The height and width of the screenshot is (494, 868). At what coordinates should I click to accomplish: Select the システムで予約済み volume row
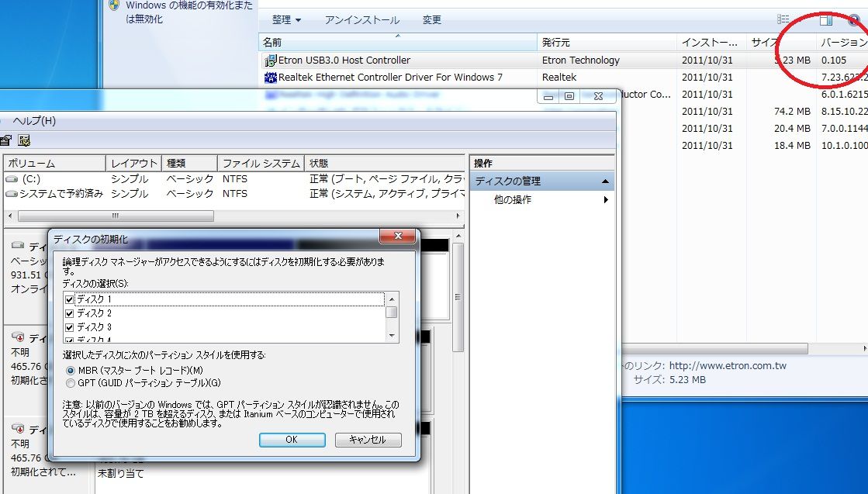point(234,194)
